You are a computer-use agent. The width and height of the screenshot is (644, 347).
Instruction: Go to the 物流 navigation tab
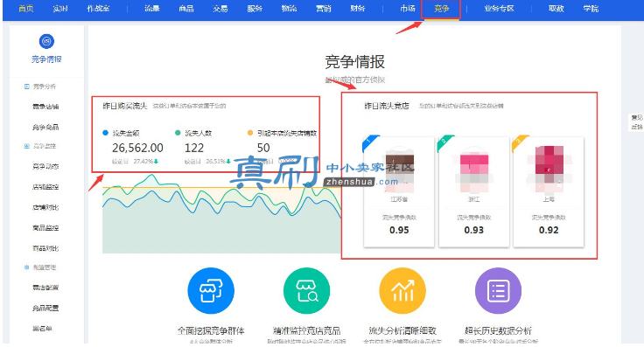289,9
